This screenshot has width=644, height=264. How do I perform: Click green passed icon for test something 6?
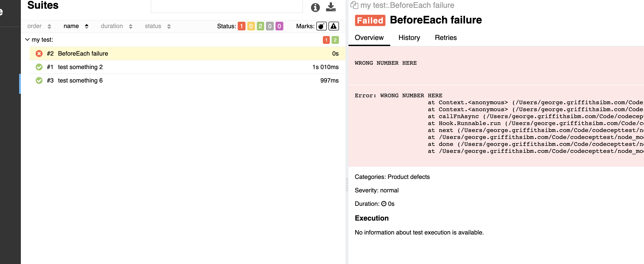point(39,80)
